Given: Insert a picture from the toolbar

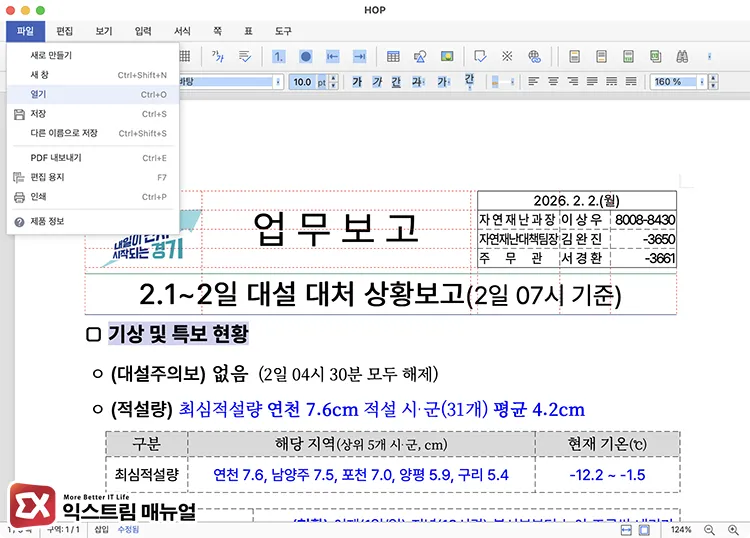Looking at the screenshot, I should (447, 56).
